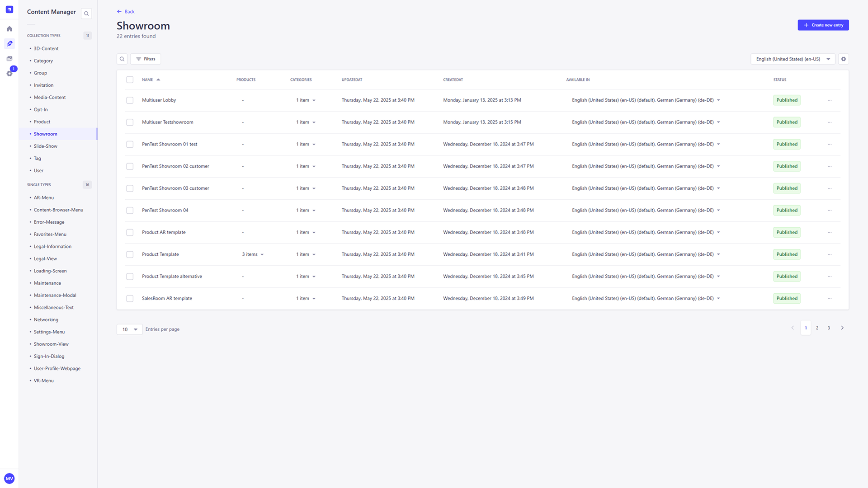Open the entries per page dropdown

129,329
